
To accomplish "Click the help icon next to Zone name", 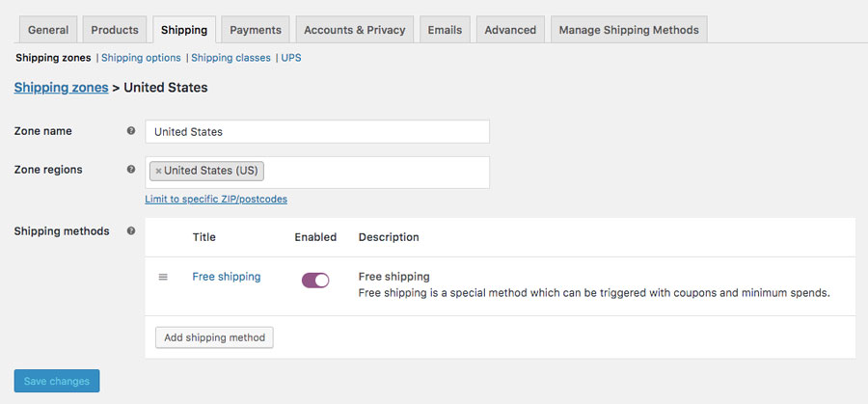I will (x=131, y=131).
